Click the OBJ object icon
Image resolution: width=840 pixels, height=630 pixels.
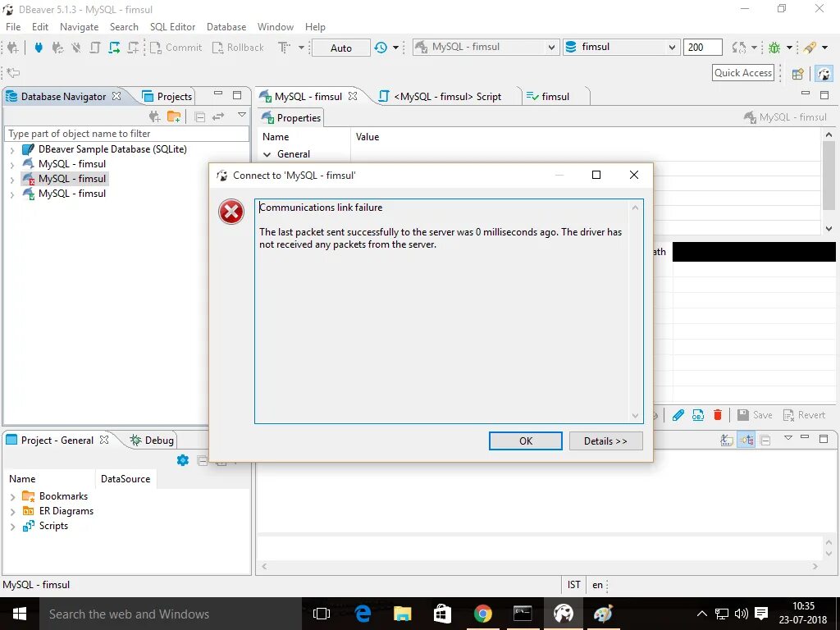[x=698, y=414]
